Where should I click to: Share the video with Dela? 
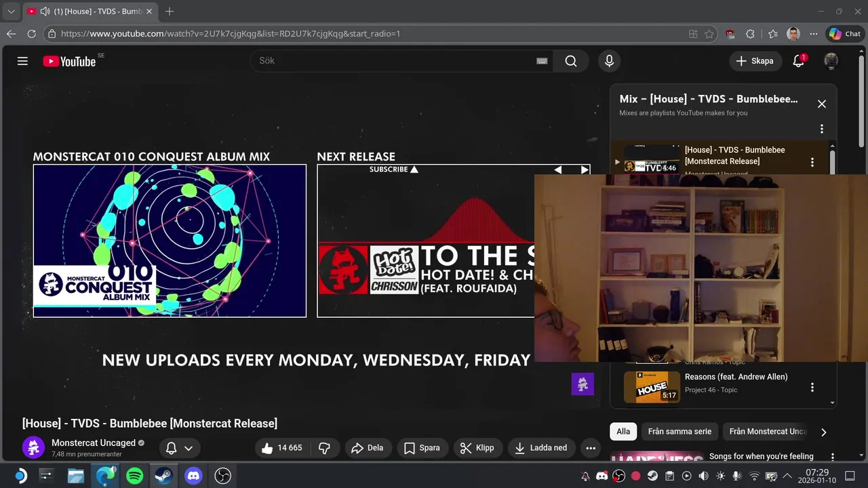[368, 448]
